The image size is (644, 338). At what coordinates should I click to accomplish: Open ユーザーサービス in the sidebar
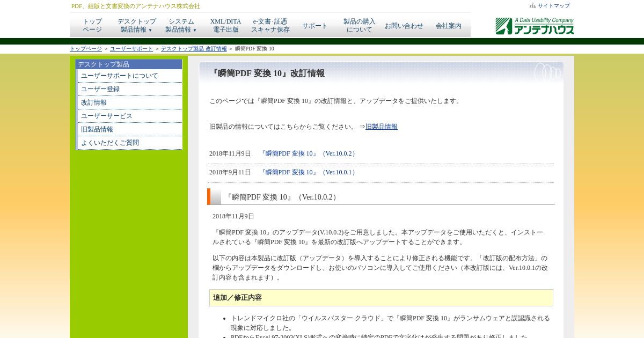(x=130, y=116)
